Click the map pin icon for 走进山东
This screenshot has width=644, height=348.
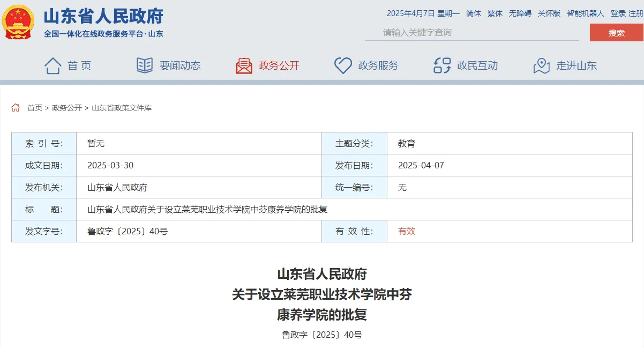[x=542, y=65]
